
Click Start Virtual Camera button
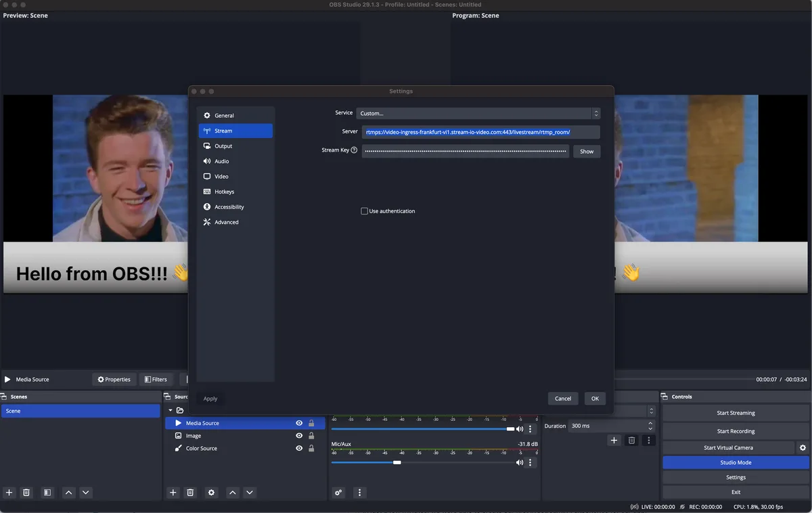[x=728, y=447]
